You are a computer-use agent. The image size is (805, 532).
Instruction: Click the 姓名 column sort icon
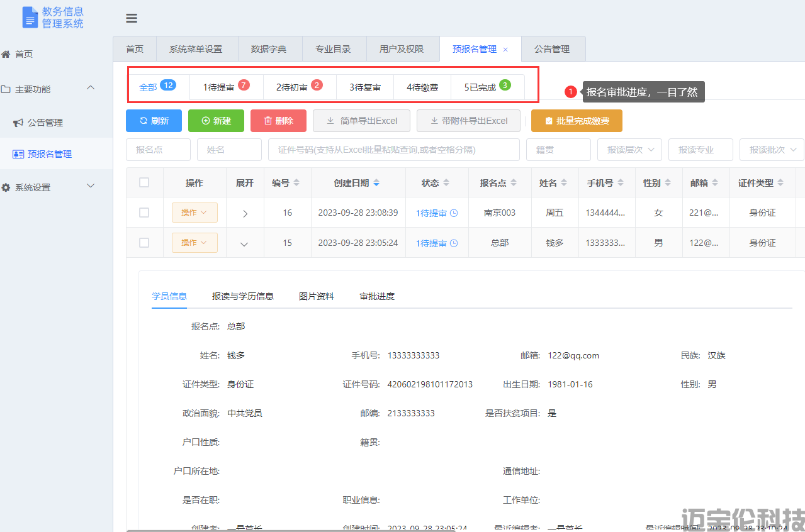565,183
